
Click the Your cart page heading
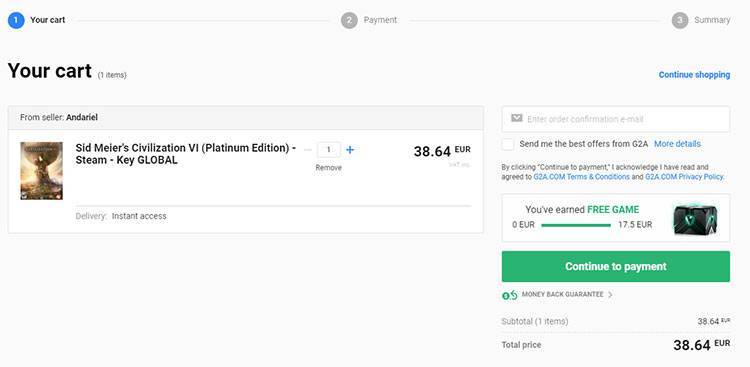click(x=49, y=71)
